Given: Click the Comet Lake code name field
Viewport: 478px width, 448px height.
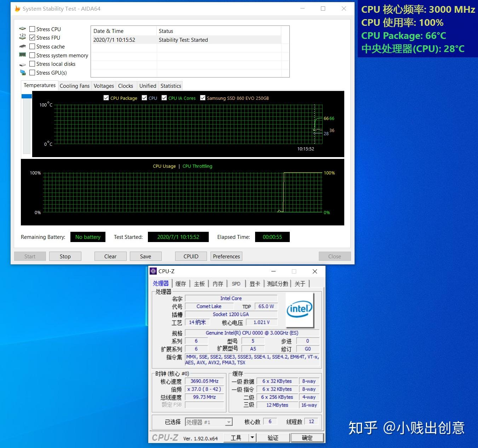Looking at the screenshot, I should (209, 306).
